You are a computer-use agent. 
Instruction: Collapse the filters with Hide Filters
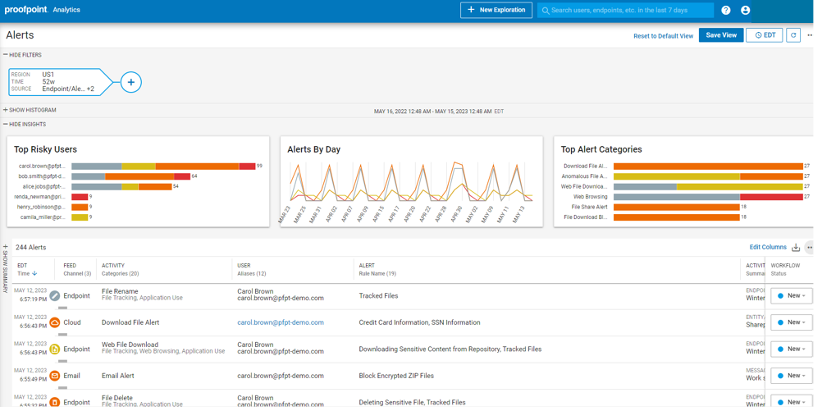23,55
